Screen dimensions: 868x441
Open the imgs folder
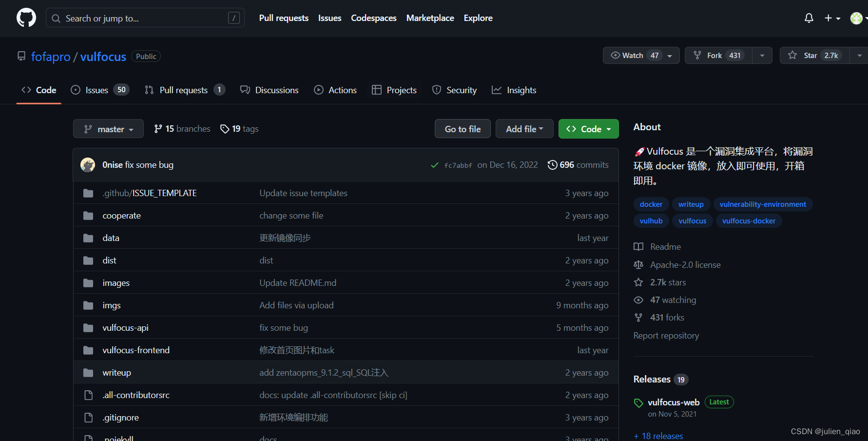(x=112, y=305)
